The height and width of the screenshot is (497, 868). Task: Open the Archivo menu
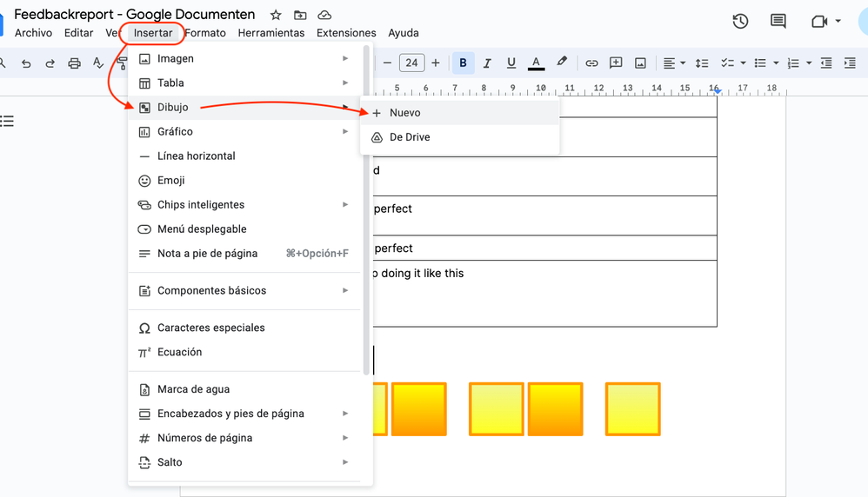point(33,33)
